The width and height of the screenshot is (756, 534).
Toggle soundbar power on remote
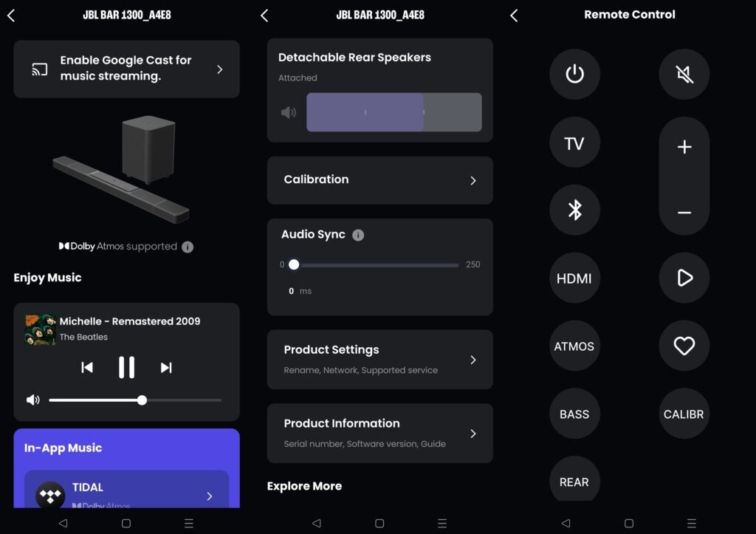[x=574, y=74]
